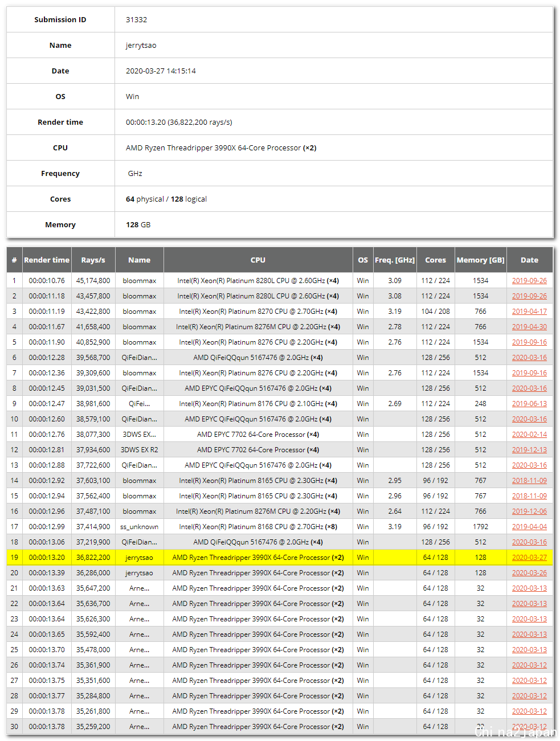The width and height of the screenshot is (560, 741).
Task: Select the rays/s value 38,077,300
Action: [93, 435]
